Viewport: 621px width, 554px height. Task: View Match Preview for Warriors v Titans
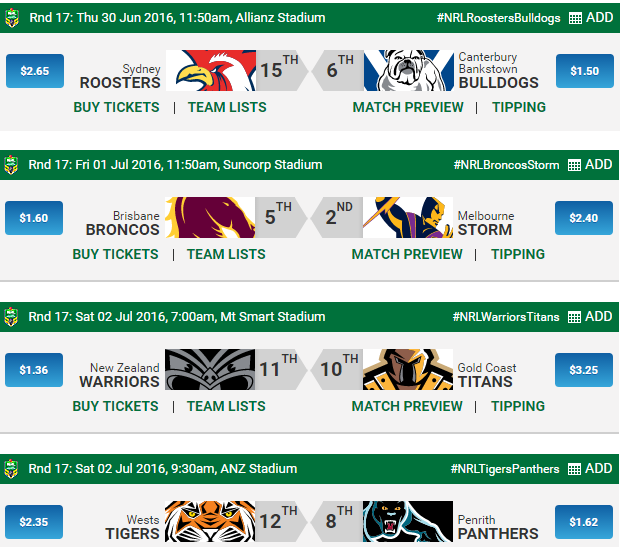[x=407, y=406]
